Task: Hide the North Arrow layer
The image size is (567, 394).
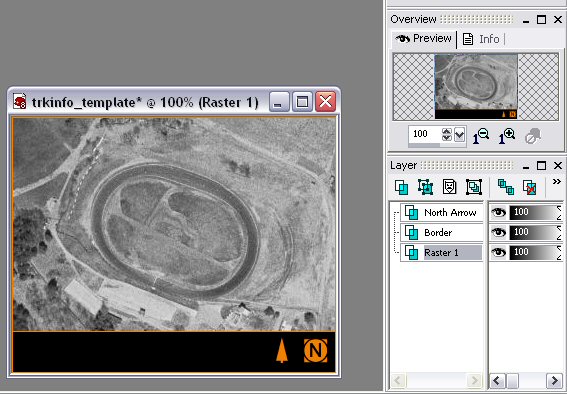Action: [x=498, y=213]
